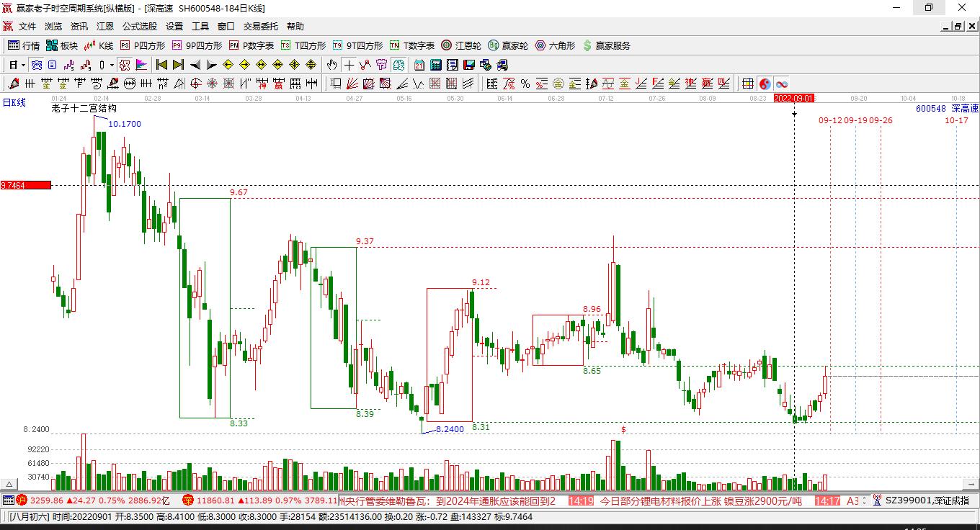The image size is (980, 530).
Task: Expand the candlestick style dropdown arrow
Action: pyautogui.click(x=112, y=65)
